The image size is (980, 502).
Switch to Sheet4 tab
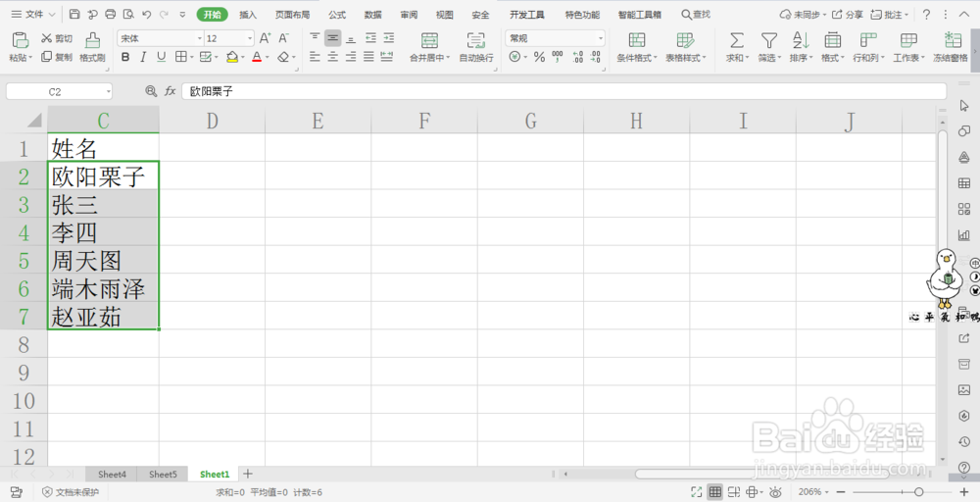click(112, 474)
